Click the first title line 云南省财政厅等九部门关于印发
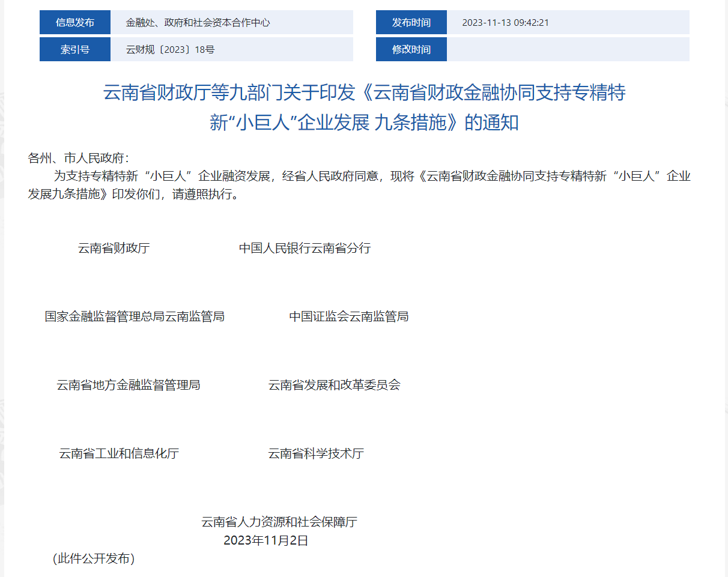Screen dimensions: 728x577 click(x=365, y=92)
